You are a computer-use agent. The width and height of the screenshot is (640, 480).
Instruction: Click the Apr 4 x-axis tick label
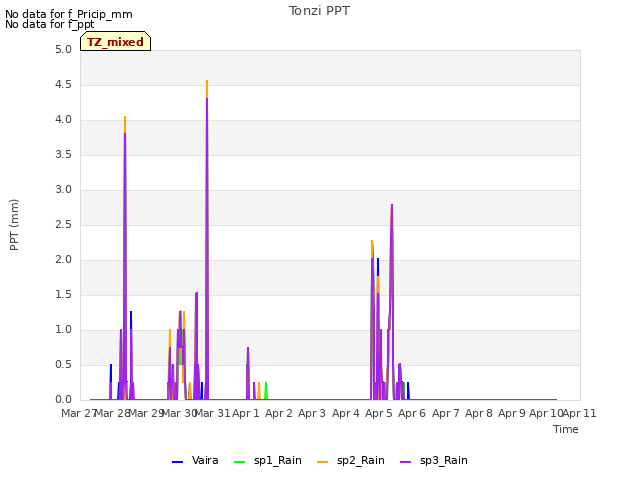[346, 413]
